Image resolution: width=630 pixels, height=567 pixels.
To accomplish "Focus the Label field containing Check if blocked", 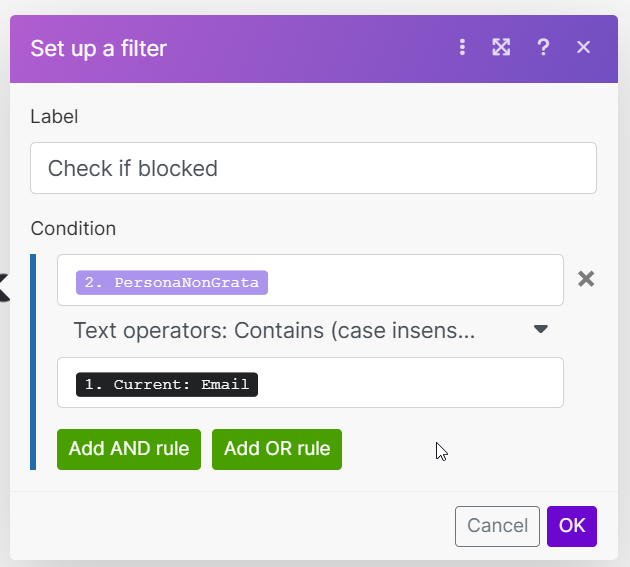I will [x=313, y=168].
